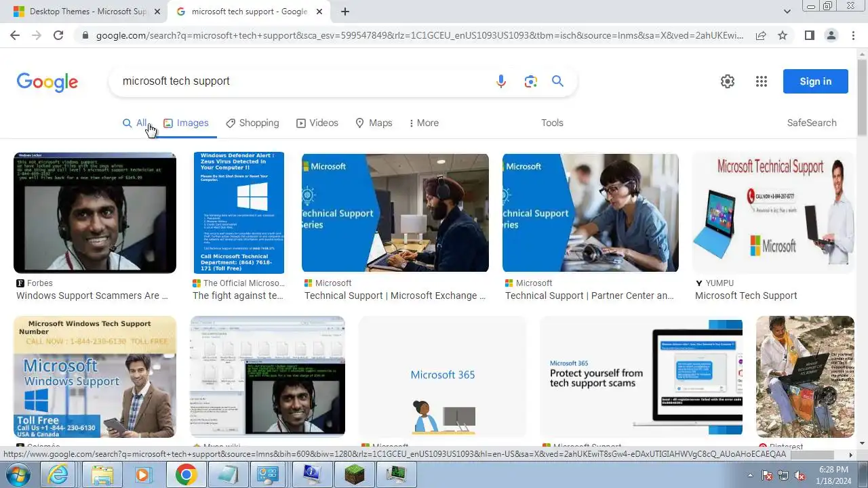868x488 pixels.
Task: Click the site info lock icon
Action: tap(84, 35)
